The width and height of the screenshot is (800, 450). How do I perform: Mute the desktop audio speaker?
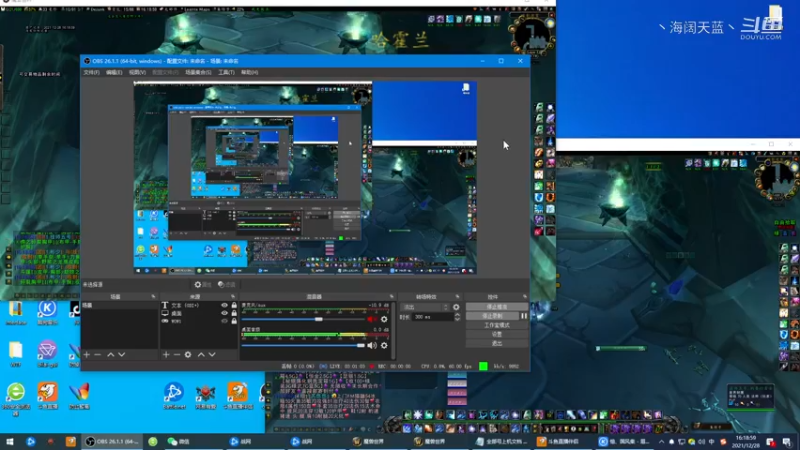pyautogui.click(x=372, y=345)
